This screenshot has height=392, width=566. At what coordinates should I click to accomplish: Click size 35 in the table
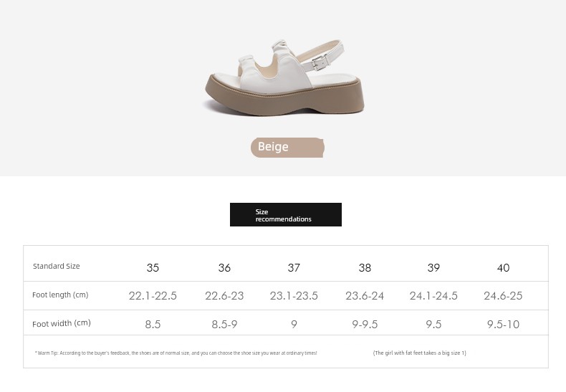[153, 268]
